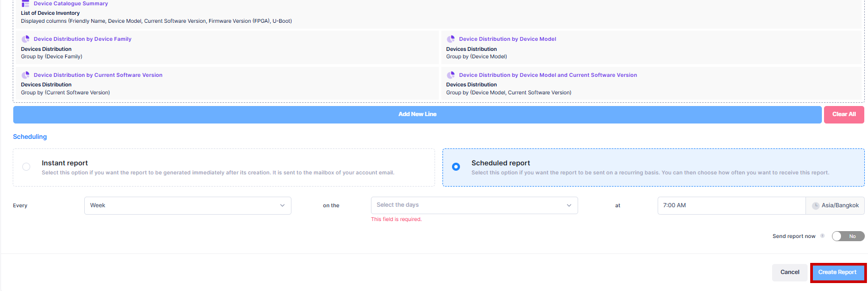This screenshot has width=868, height=291.
Task: Click the chevron arrow in the Week dropdown
Action: point(282,206)
